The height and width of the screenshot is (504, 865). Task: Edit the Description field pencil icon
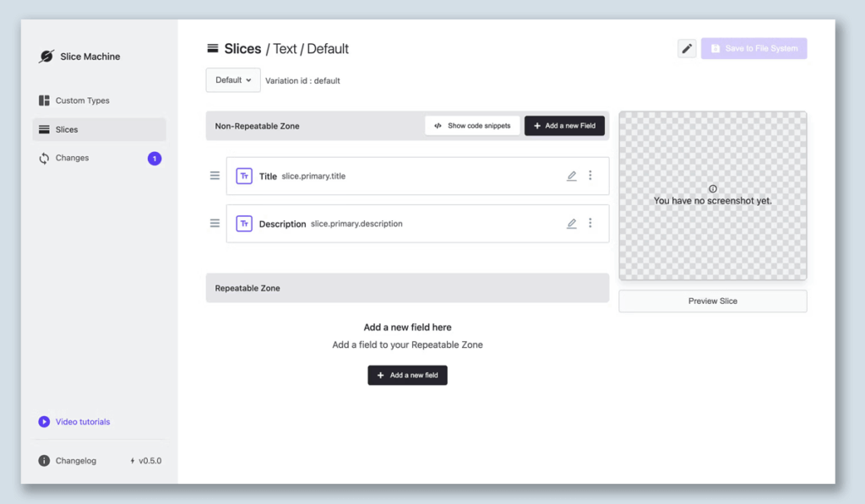tap(572, 224)
